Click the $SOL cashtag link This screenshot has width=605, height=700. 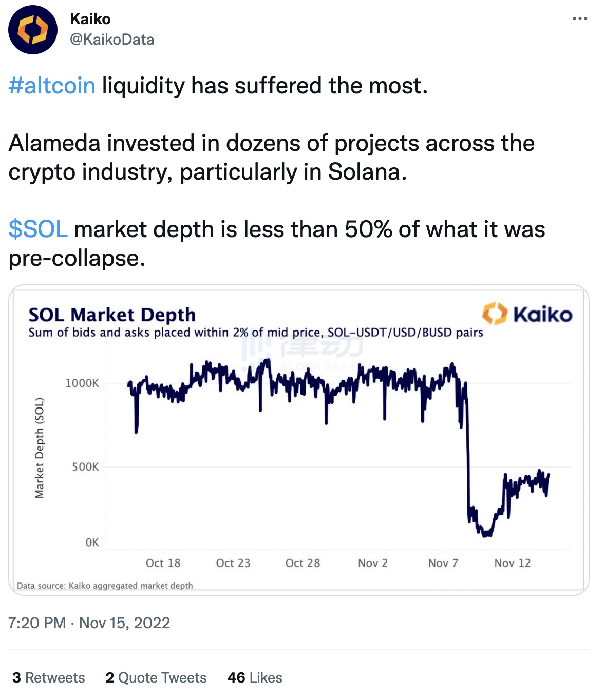point(38,229)
